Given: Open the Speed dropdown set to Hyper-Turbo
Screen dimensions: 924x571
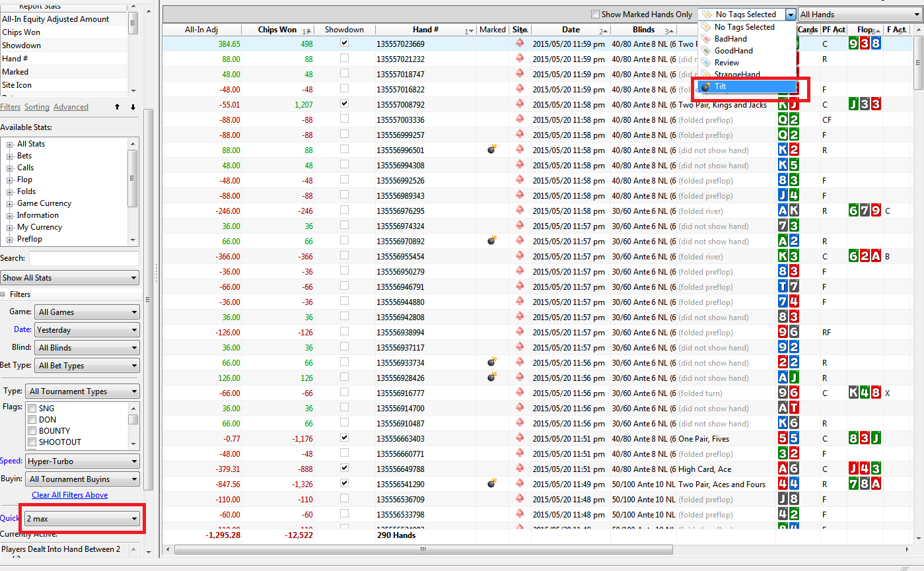Looking at the screenshot, I should point(82,461).
